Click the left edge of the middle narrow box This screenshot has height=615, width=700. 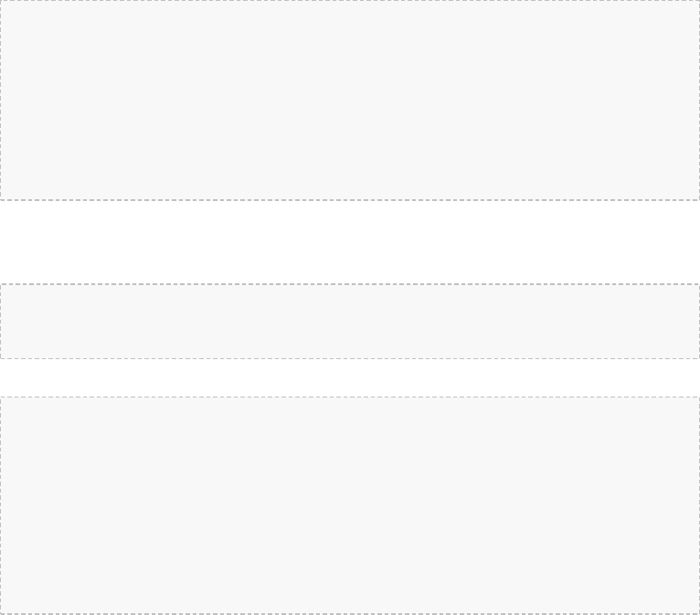(x=1, y=321)
